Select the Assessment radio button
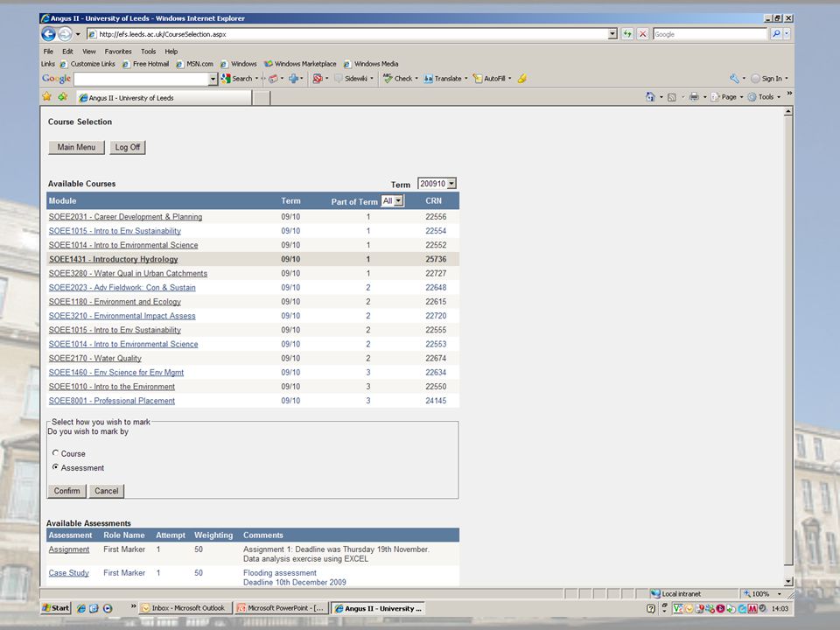Screen dimensions: 840x630 (x=55, y=467)
